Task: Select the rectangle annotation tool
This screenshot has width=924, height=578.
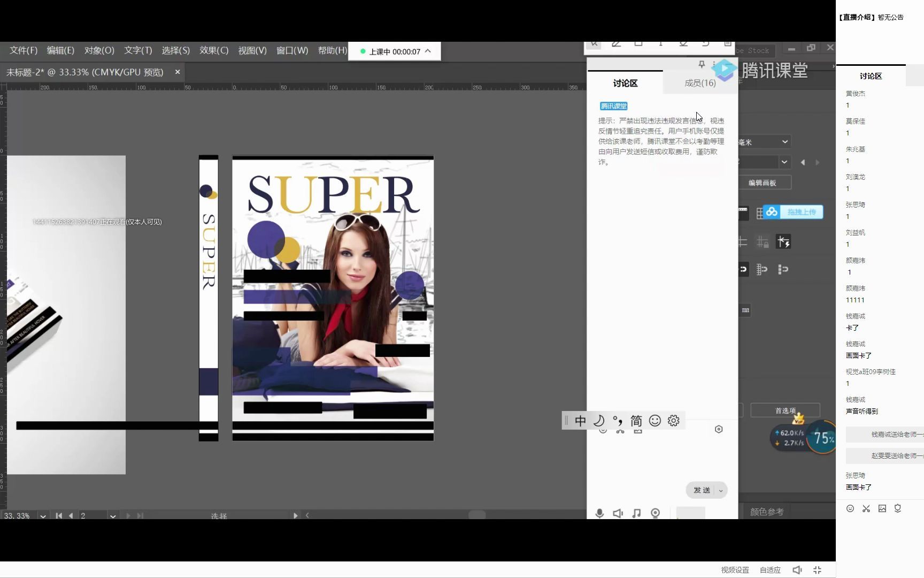Action: pos(638,43)
